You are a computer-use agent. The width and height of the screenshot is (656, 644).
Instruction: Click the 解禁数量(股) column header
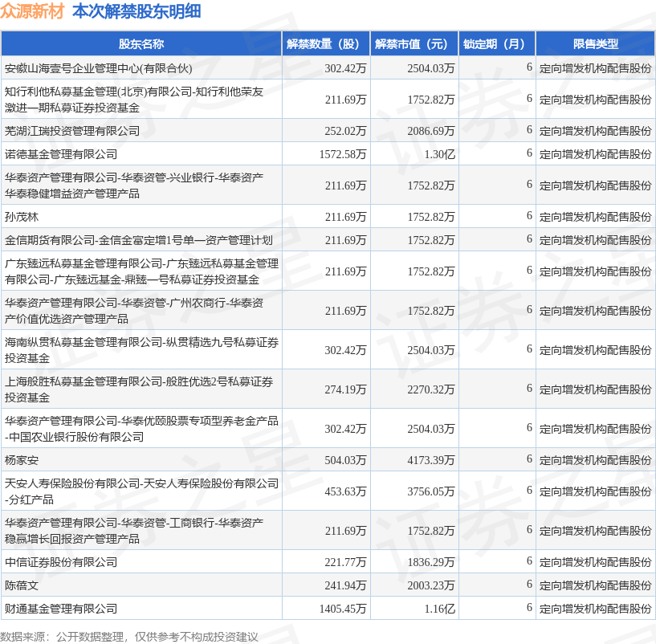click(326, 44)
